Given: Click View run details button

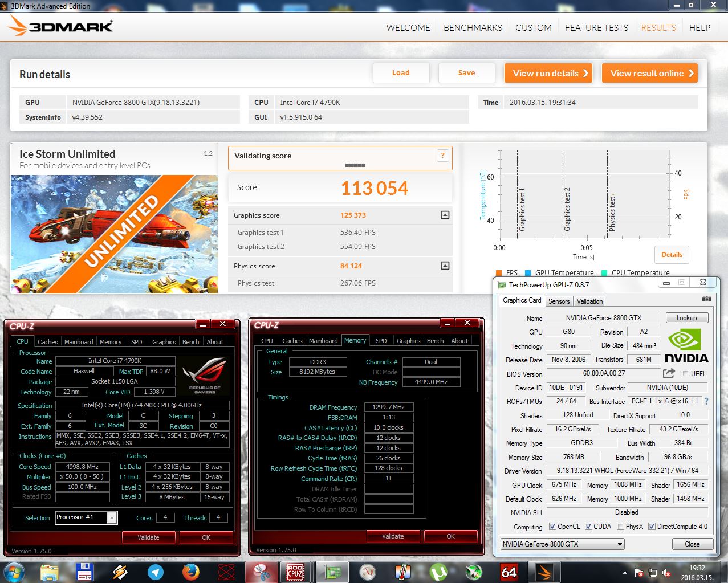Looking at the screenshot, I should coord(548,73).
